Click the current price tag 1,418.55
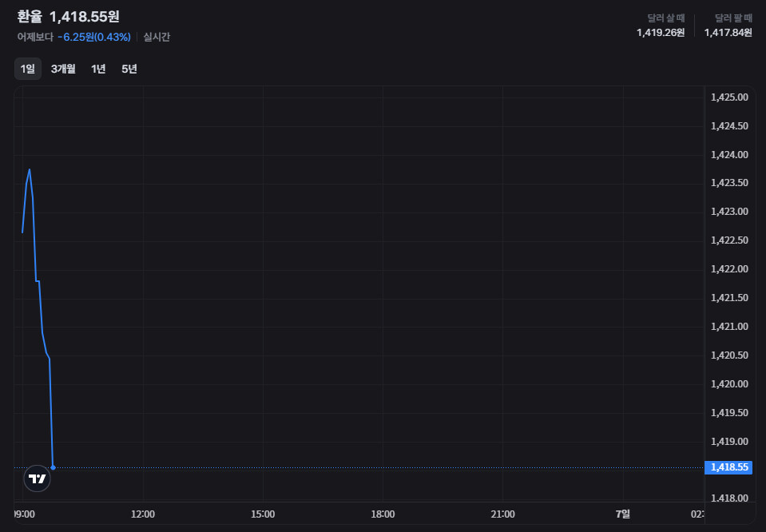Image resolution: width=766 pixels, height=532 pixels. coord(728,467)
